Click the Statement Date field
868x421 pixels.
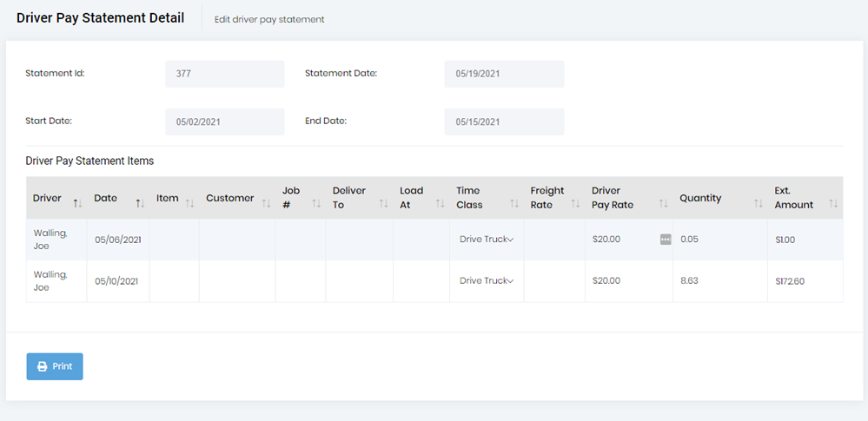(x=504, y=74)
